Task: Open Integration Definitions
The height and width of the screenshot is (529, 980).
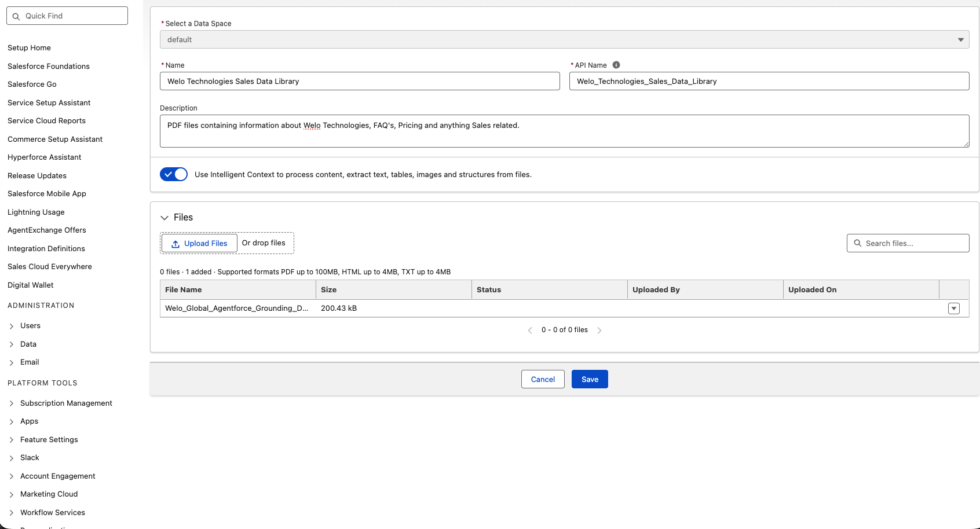Action: pos(46,249)
